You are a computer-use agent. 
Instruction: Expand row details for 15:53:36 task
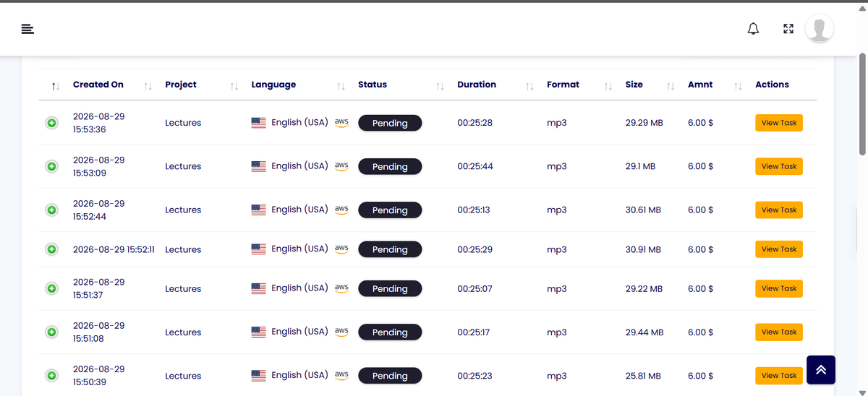(51, 124)
